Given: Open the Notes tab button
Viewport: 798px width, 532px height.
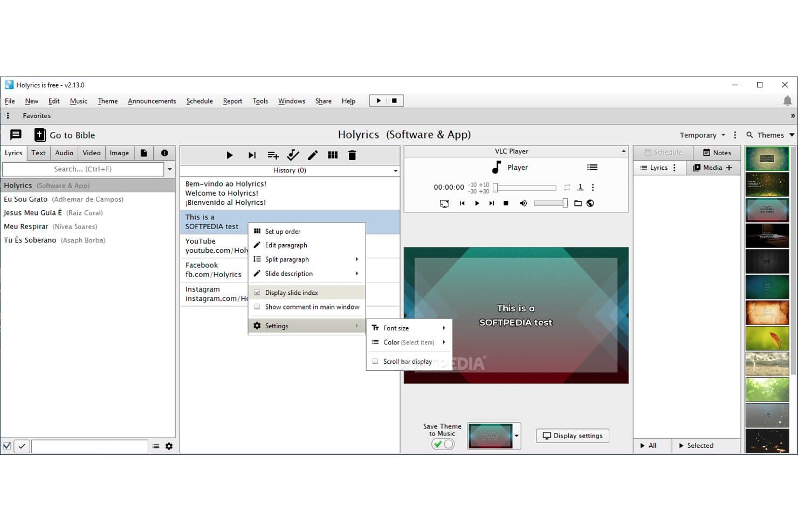Looking at the screenshot, I should click(717, 153).
